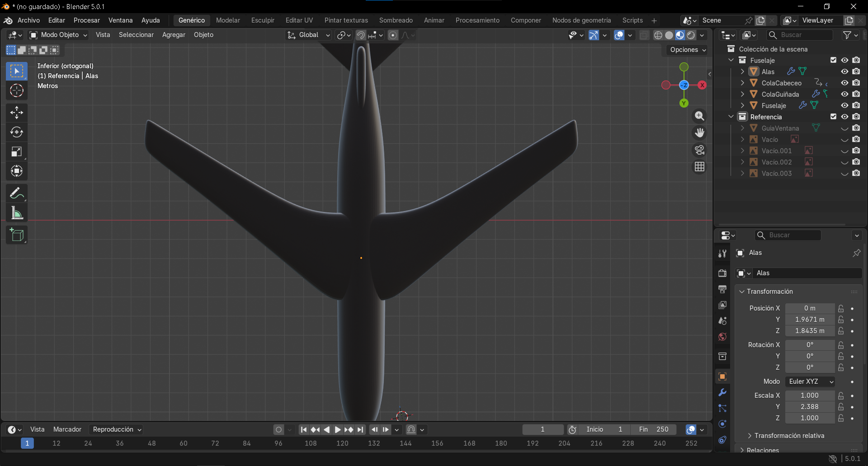Viewport: 868px width, 466px height.
Task: Add a new workspace with the plus button
Action: (x=654, y=20)
